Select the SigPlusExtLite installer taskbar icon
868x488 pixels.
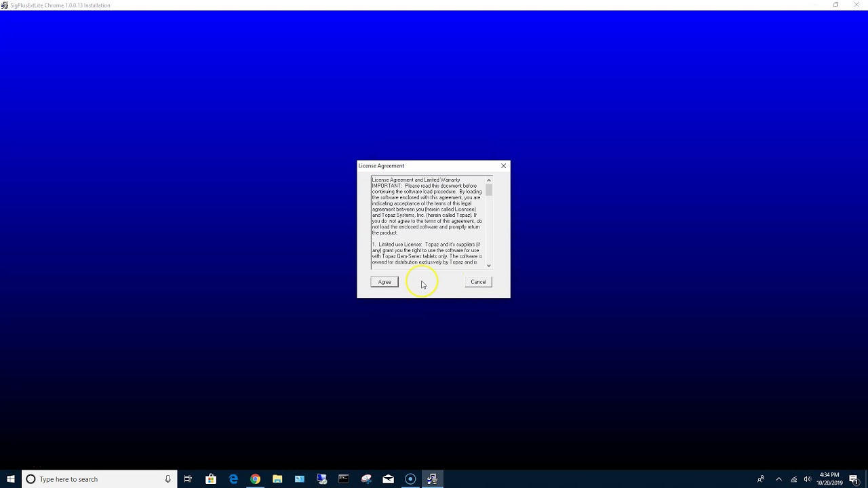click(432, 479)
